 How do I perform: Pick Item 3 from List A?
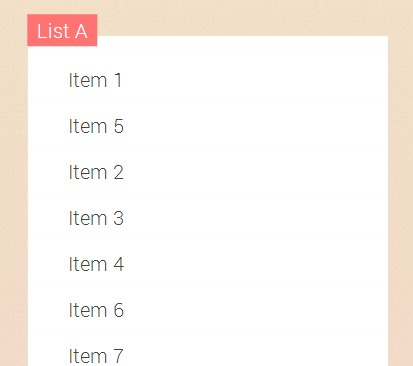click(208, 218)
